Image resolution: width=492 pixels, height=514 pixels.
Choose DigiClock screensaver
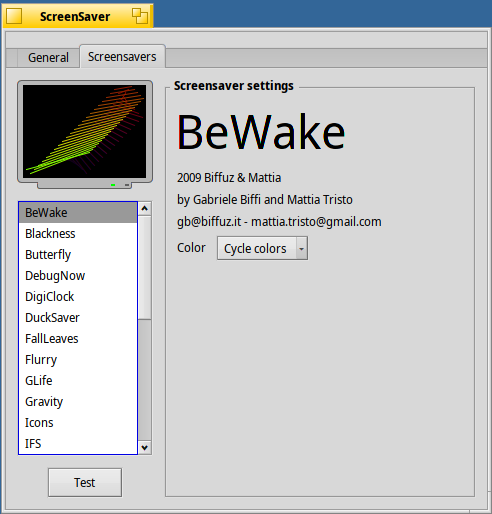(x=78, y=297)
